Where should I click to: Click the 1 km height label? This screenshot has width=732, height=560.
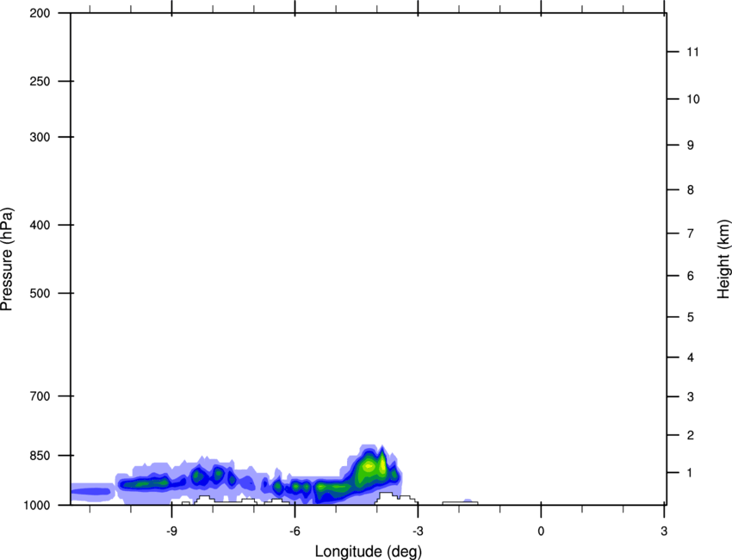point(690,473)
